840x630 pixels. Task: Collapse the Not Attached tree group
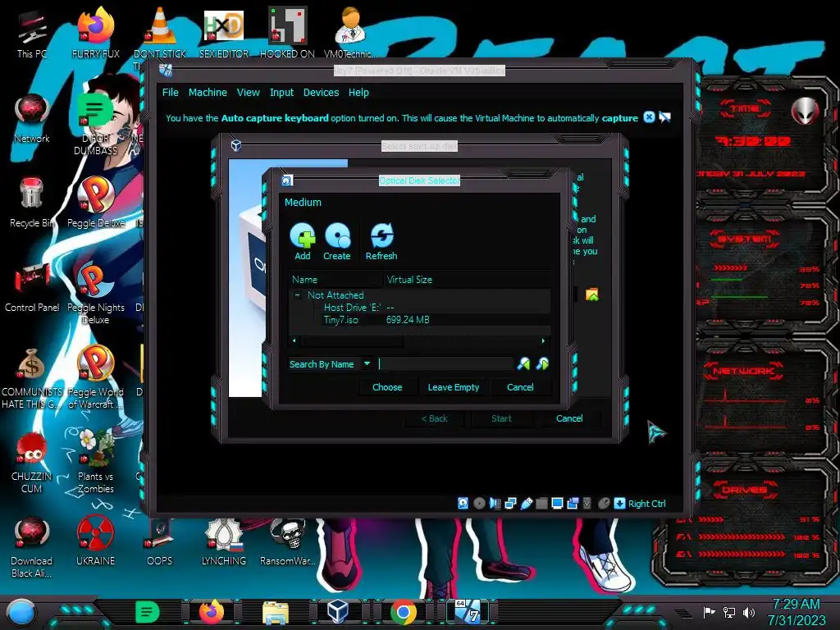click(x=297, y=294)
